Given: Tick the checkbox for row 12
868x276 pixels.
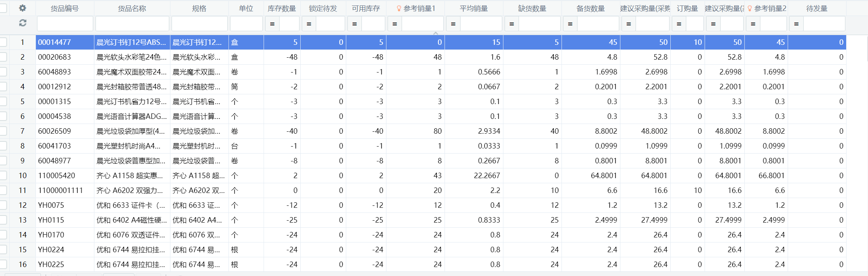Looking at the screenshot, I should tap(3, 205).
